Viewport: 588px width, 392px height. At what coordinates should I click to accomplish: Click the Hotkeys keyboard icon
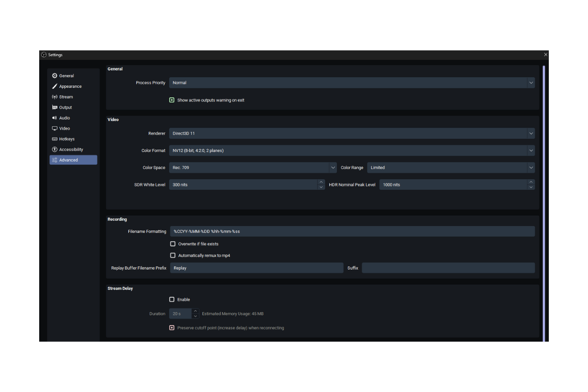coord(54,139)
